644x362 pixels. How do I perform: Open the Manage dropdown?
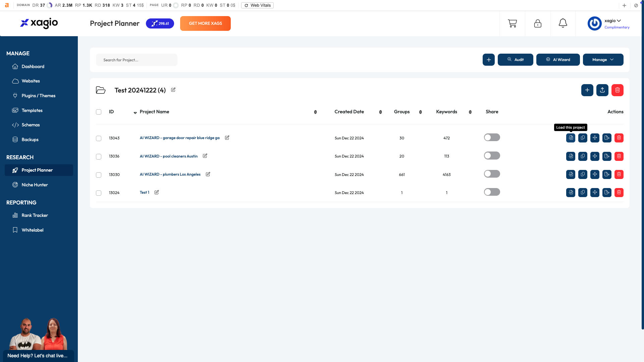[x=603, y=60]
